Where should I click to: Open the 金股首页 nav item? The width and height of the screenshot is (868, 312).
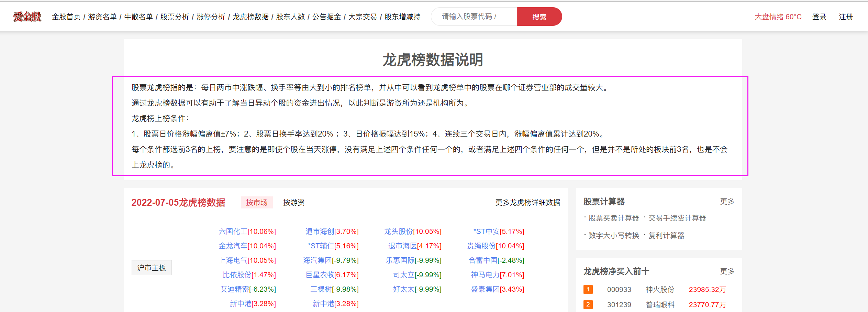pos(66,17)
